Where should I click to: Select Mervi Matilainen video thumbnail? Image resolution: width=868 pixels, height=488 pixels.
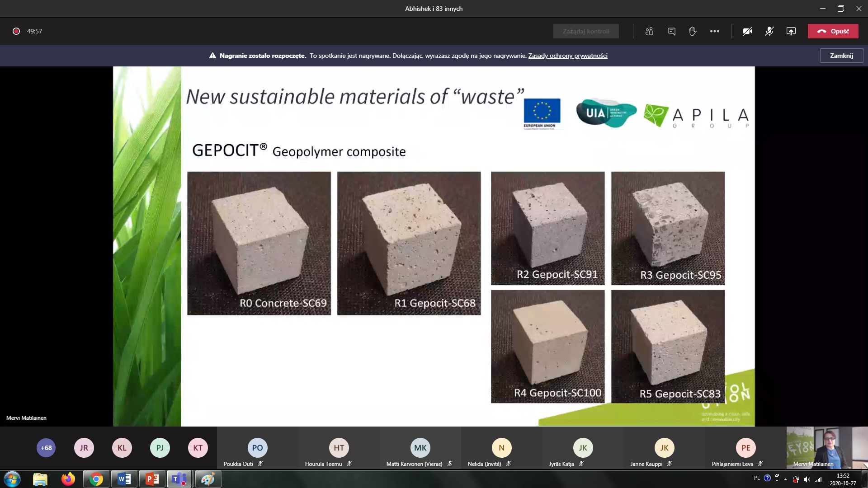[x=827, y=447]
